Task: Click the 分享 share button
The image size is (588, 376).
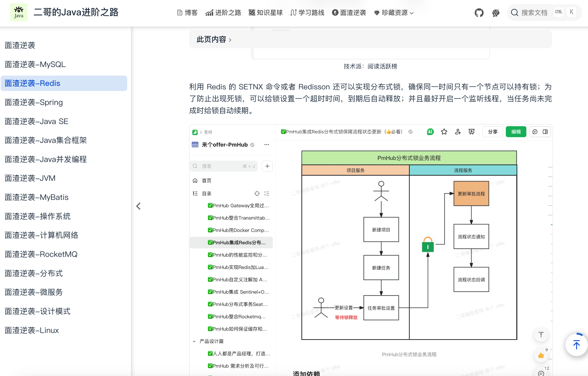Action: point(493,132)
